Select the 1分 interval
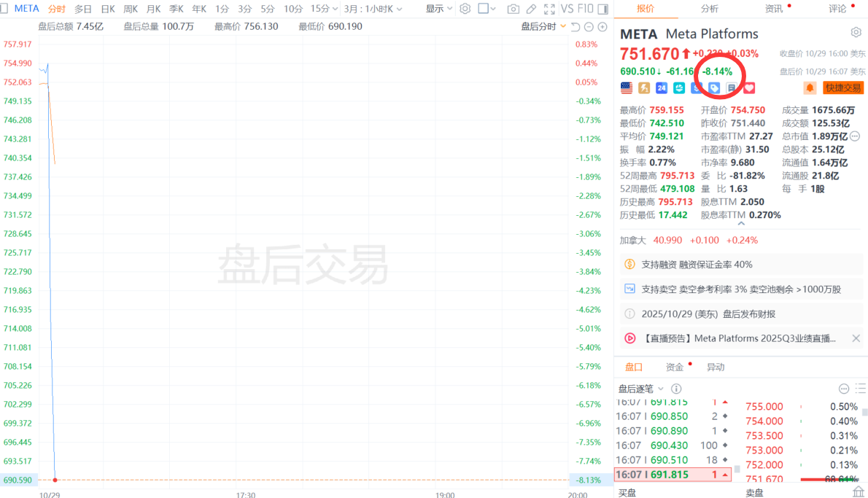 tap(222, 9)
